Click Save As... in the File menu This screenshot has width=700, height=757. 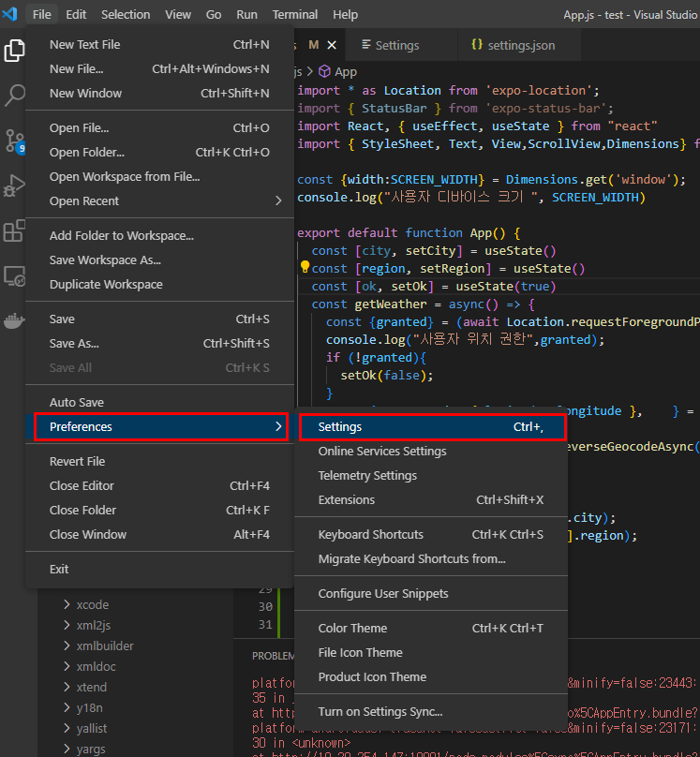pyautogui.click(x=159, y=343)
